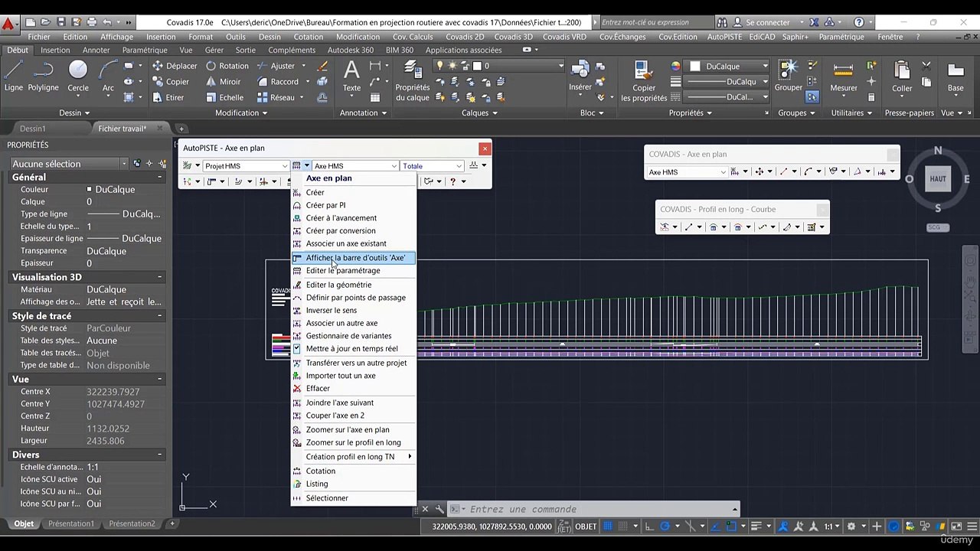Open the annotation scale 1:1 dropdown

831,527
